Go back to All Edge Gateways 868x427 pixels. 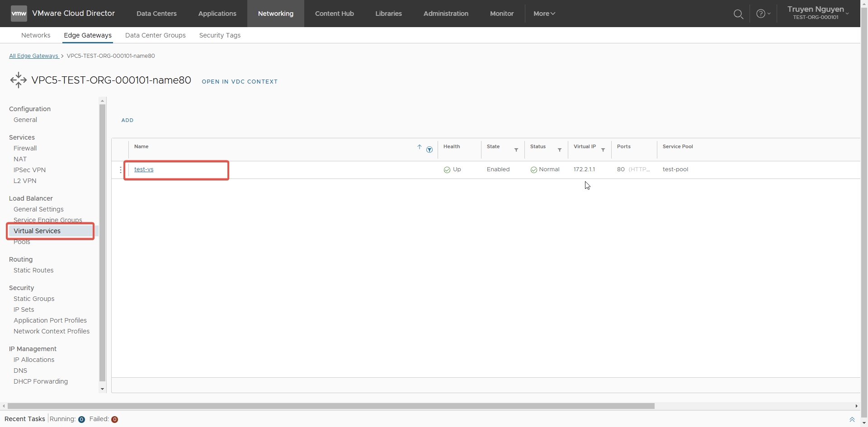pos(34,56)
